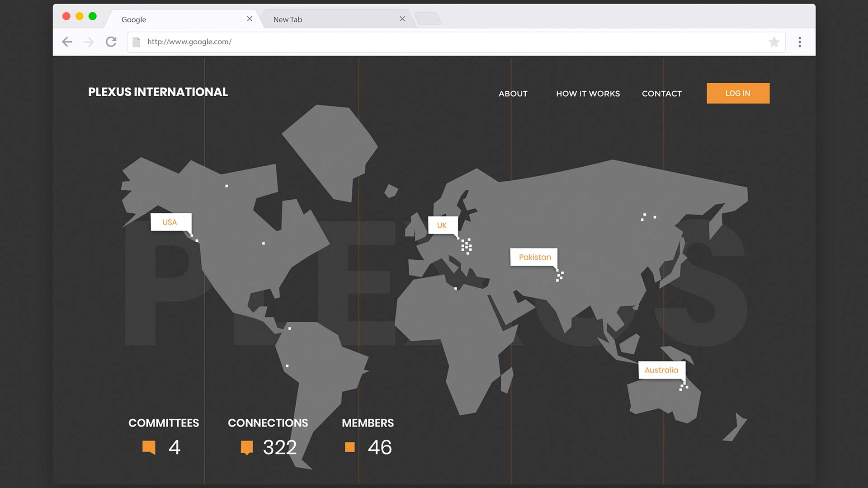Click the orange Members square icon
This screenshot has width=868, height=488.
(349, 447)
